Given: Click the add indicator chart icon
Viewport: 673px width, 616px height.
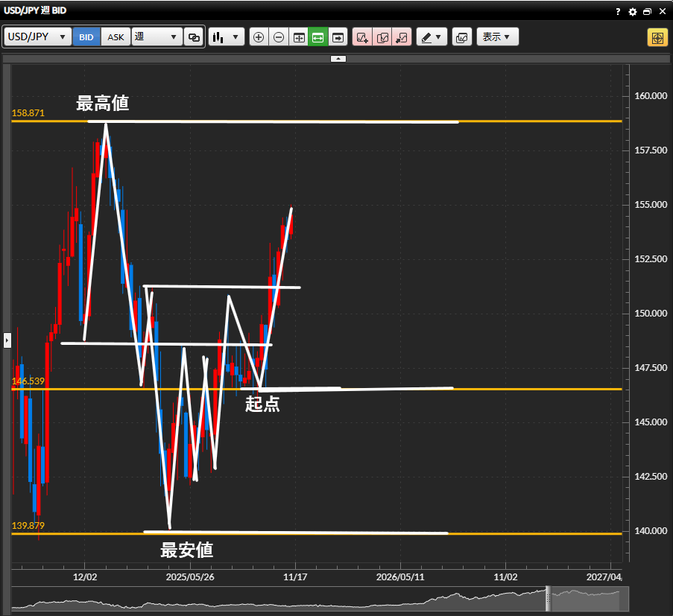Looking at the screenshot, I should 361,37.
